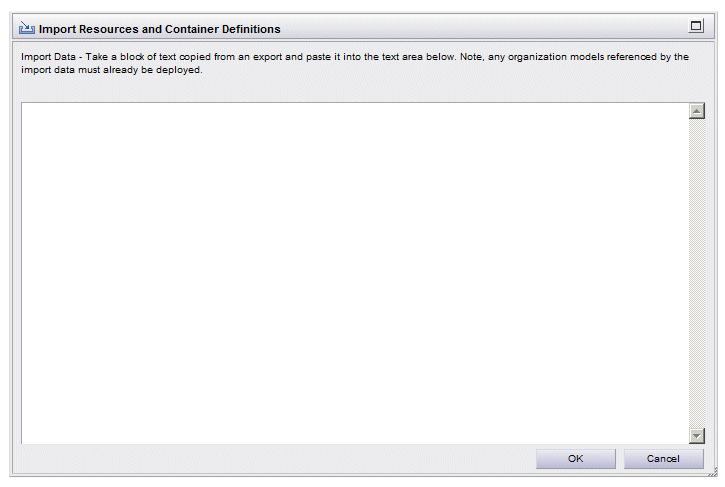Confirm the import with OK

point(576,459)
